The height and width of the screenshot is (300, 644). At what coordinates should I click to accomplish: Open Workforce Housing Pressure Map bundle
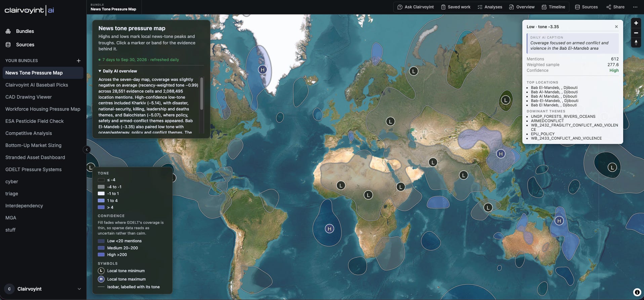point(43,109)
